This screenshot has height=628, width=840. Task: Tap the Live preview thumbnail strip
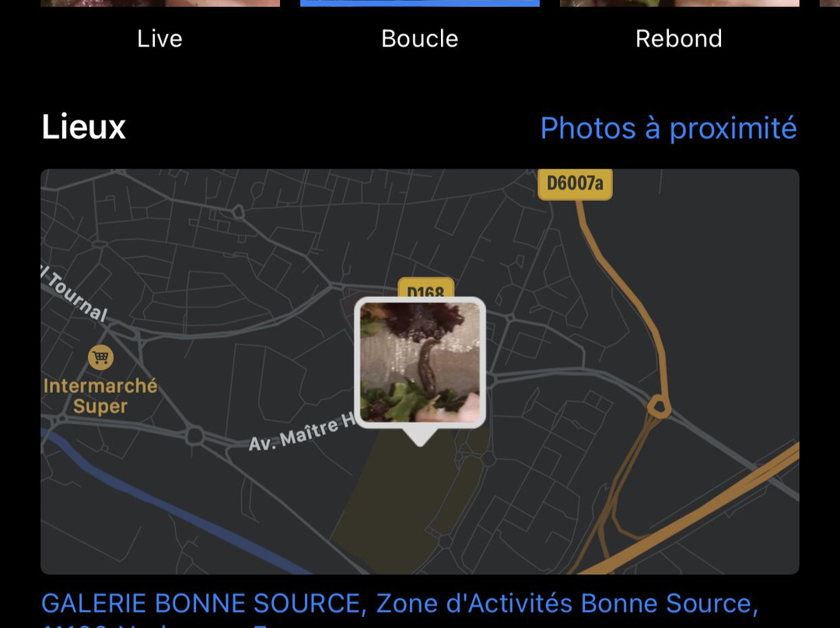point(160,3)
